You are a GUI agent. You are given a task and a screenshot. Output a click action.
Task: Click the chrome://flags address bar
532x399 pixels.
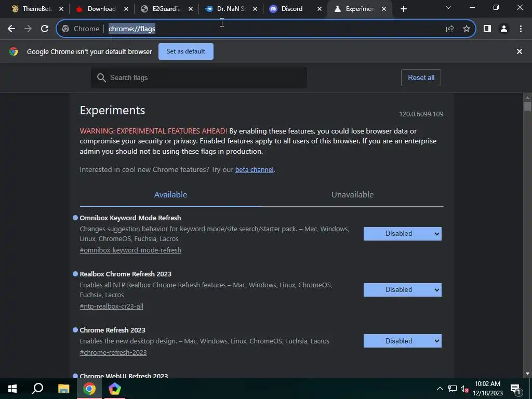point(264,29)
